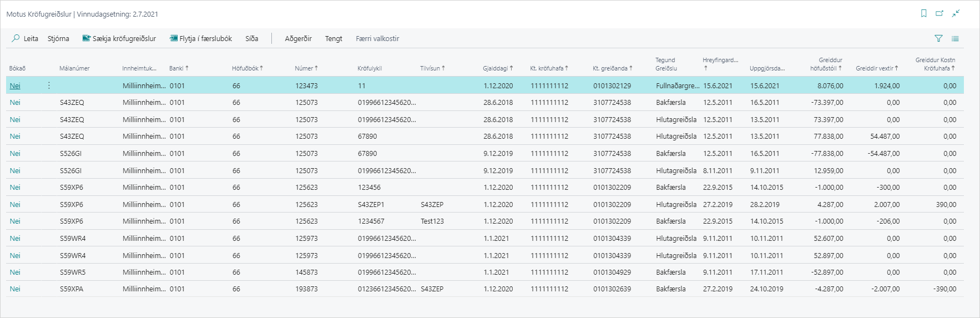The height and width of the screenshot is (318, 980).
Task: Open row options three-dot menu
Action: click(49, 85)
